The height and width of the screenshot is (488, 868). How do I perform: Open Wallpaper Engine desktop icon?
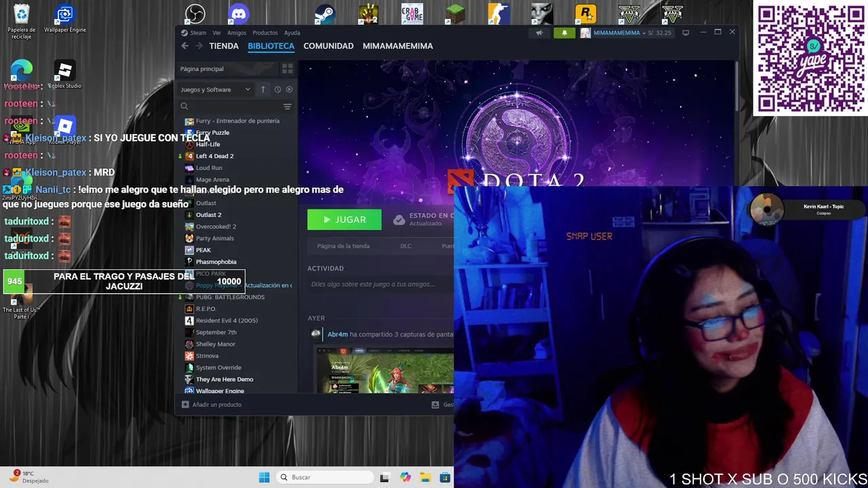click(x=65, y=18)
